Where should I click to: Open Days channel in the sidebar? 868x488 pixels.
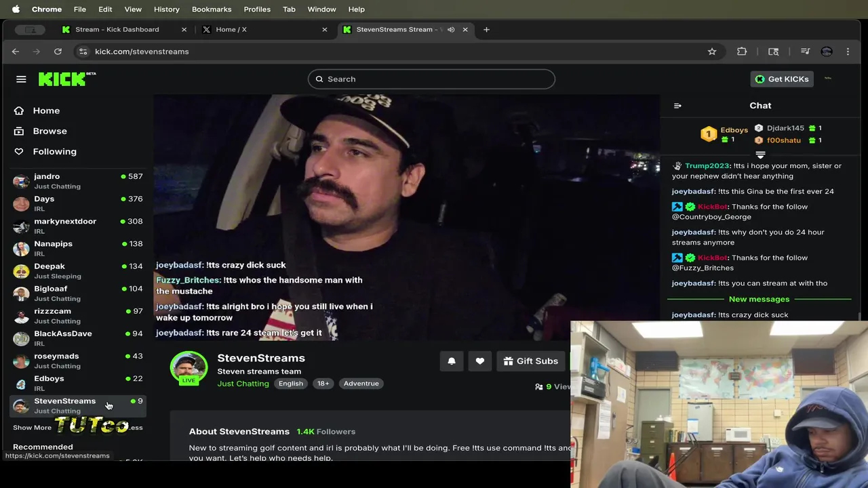click(x=78, y=203)
